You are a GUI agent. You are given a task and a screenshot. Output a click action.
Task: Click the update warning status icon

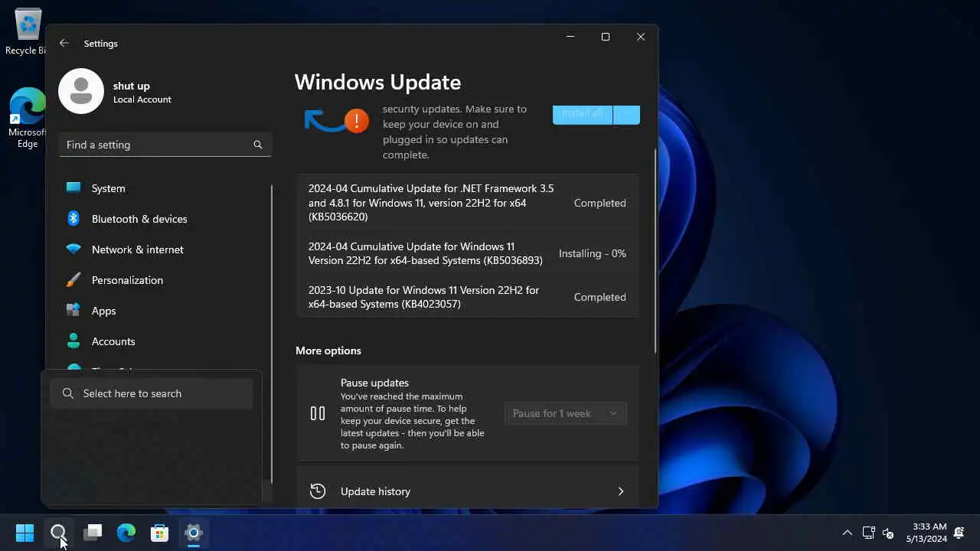tap(357, 120)
